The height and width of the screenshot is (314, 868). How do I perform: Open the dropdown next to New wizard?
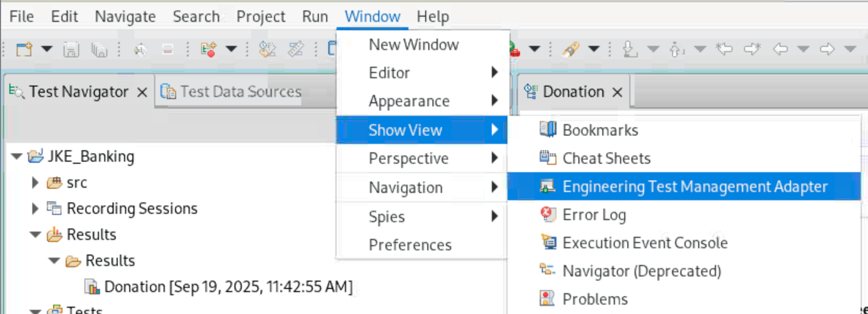tap(47, 50)
